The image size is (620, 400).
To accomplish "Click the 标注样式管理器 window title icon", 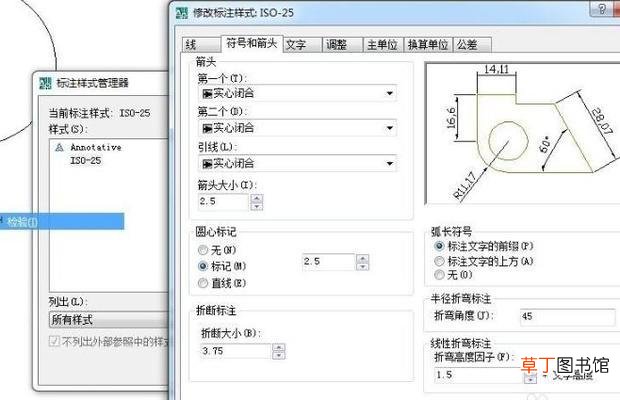I will [x=45, y=83].
